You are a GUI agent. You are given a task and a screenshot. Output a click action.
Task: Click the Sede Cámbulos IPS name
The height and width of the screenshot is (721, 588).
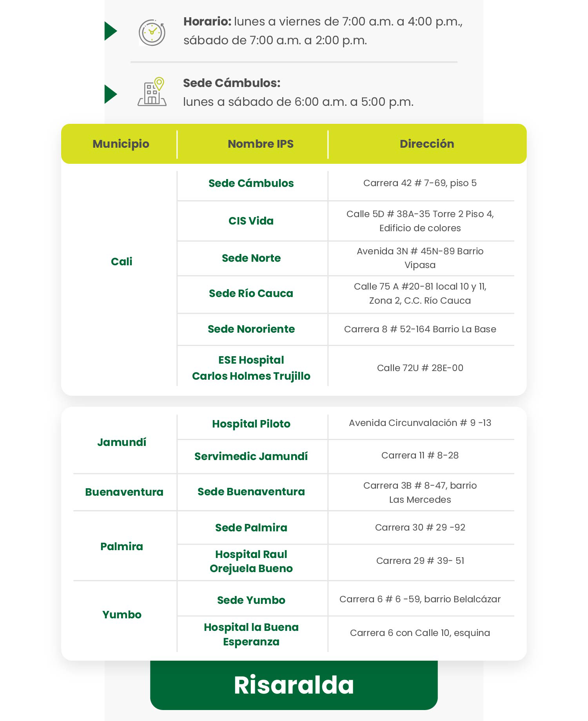(x=251, y=183)
